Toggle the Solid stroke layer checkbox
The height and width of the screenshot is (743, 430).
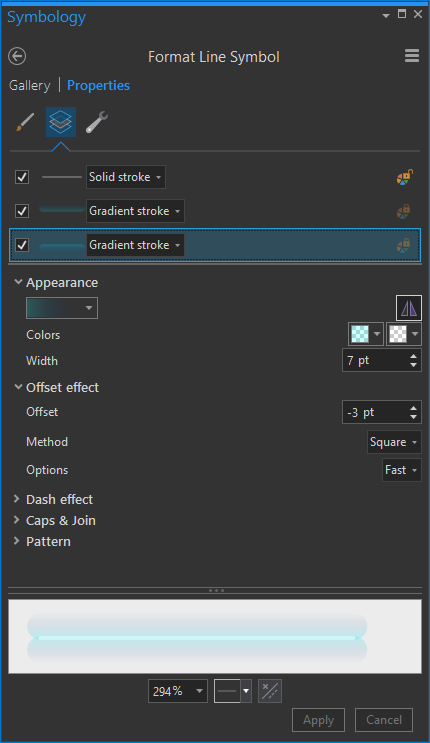point(22,177)
